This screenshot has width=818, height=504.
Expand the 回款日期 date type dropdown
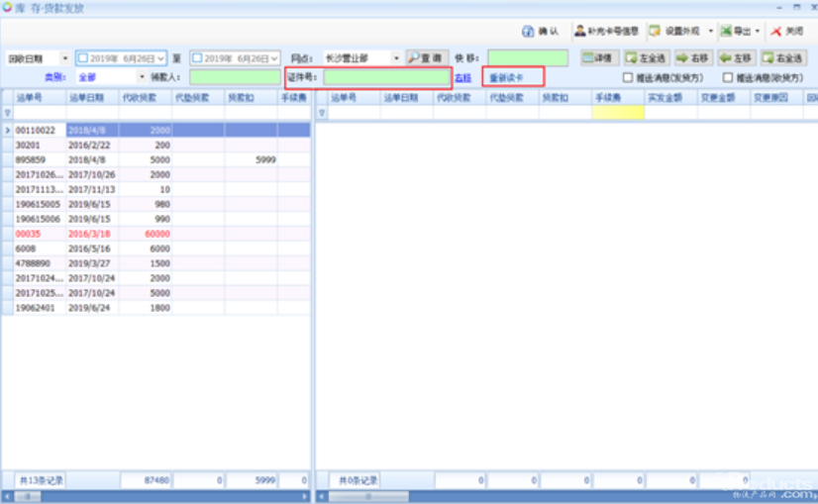(x=65, y=58)
